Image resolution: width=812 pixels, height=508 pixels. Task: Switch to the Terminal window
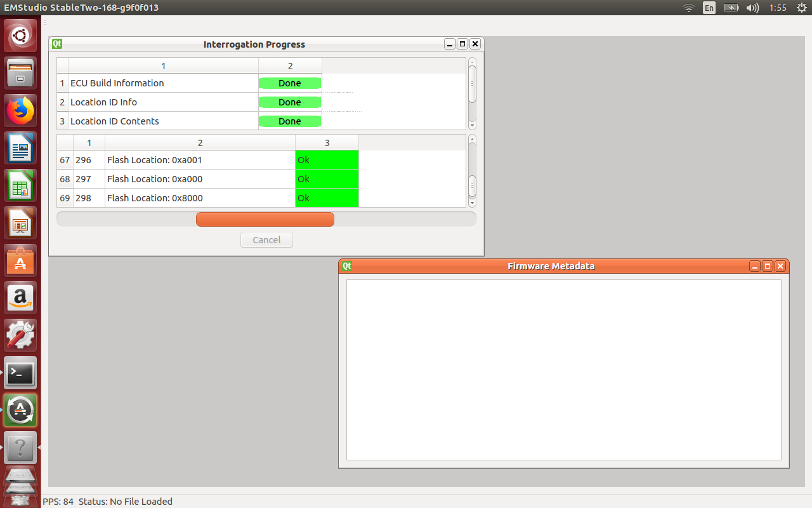tap(20, 373)
